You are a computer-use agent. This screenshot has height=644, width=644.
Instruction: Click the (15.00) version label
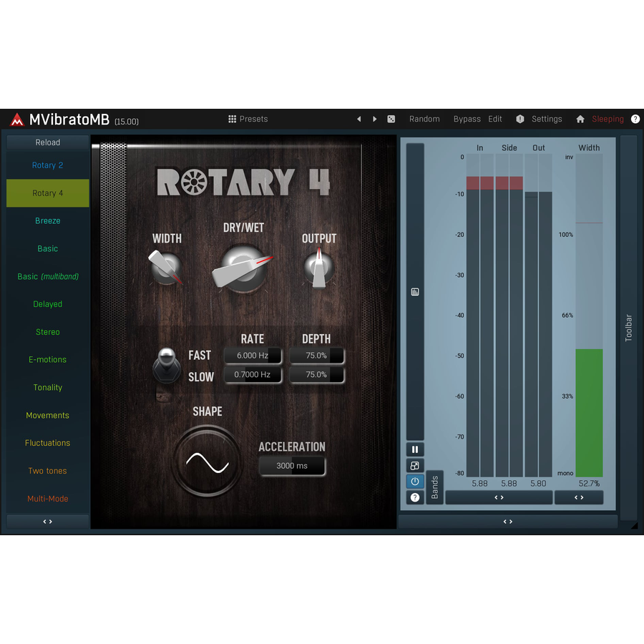pyautogui.click(x=127, y=122)
